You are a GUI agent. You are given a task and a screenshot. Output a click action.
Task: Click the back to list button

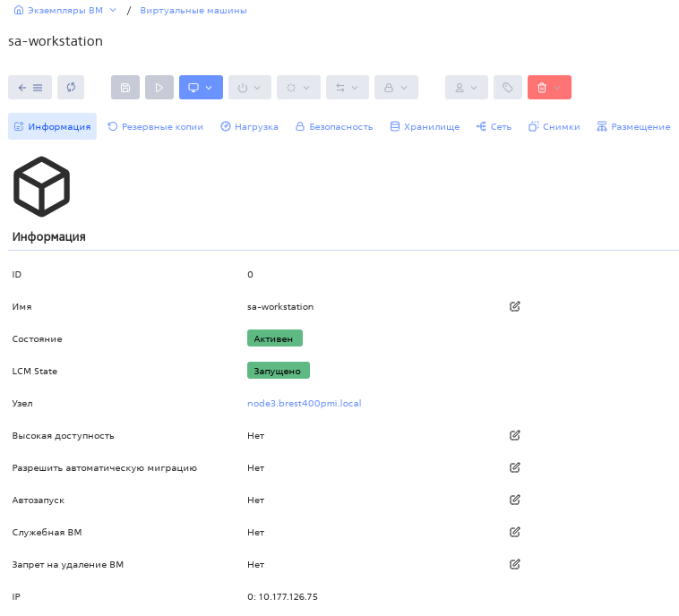[30, 88]
